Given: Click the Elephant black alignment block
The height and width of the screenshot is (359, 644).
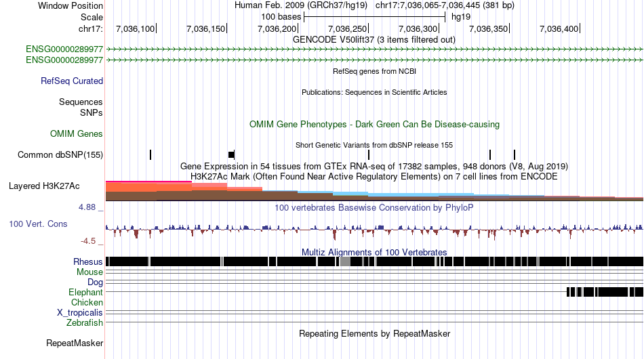Looking at the screenshot, I should point(605,292).
